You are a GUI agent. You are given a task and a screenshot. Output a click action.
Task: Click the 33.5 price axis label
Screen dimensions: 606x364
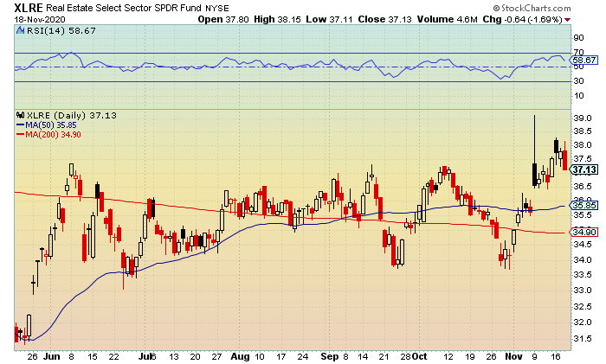pos(582,275)
